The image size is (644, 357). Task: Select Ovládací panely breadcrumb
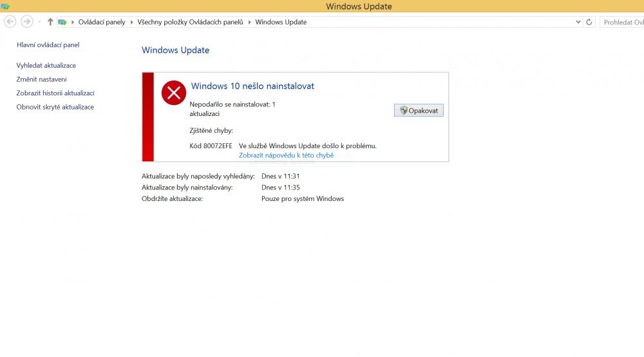(x=102, y=22)
